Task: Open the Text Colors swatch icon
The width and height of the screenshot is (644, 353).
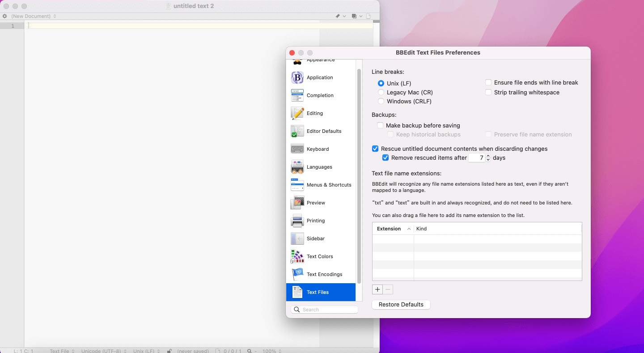Action: click(x=297, y=256)
